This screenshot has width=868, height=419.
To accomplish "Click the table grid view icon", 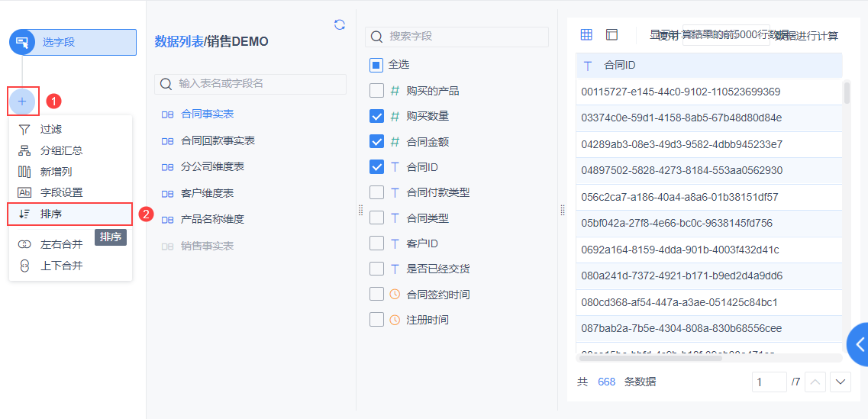I will [x=586, y=35].
